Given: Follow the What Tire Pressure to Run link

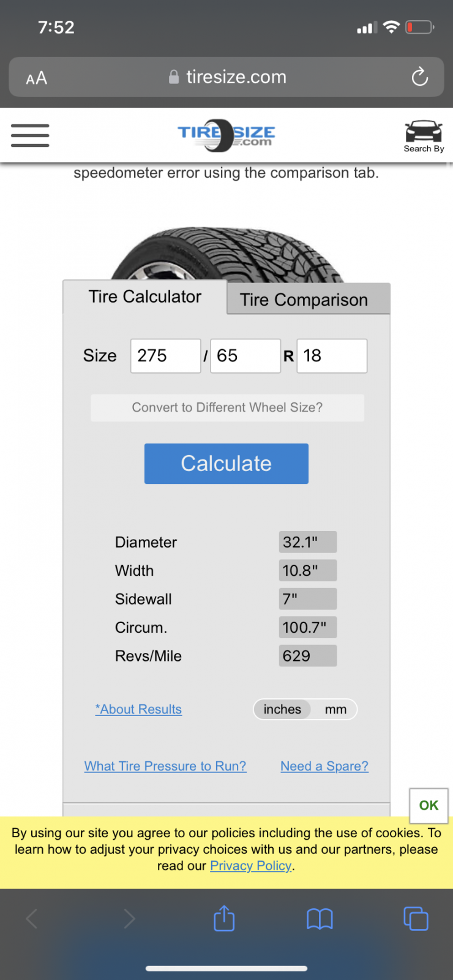Looking at the screenshot, I should pos(165,766).
